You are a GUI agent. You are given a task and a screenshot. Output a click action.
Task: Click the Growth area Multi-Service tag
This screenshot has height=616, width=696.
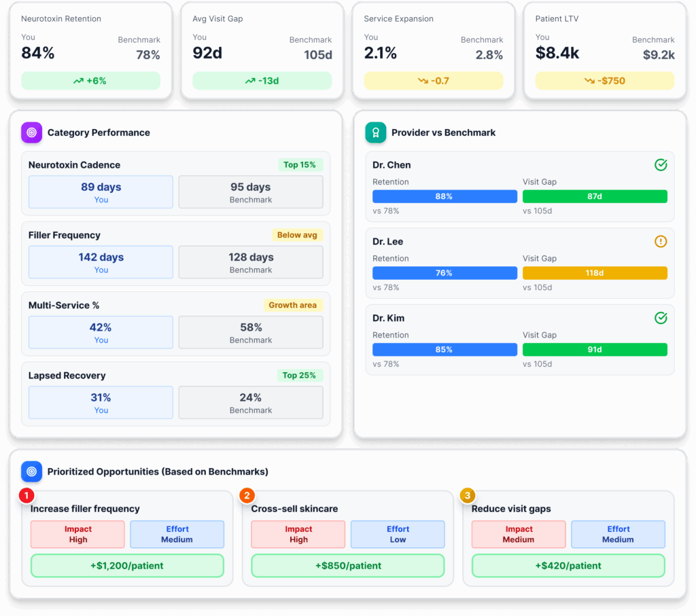(x=292, y=305)
